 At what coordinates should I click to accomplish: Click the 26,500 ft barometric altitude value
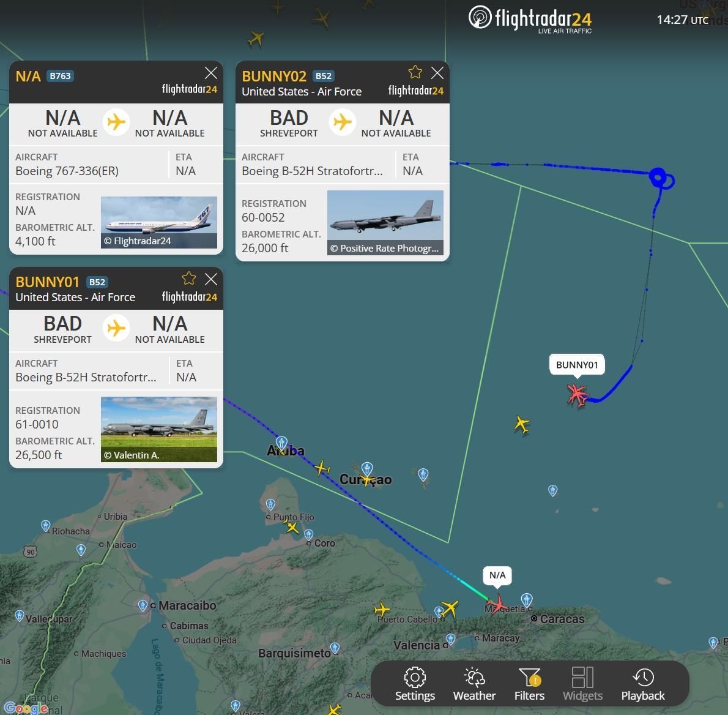pos(39,455)
